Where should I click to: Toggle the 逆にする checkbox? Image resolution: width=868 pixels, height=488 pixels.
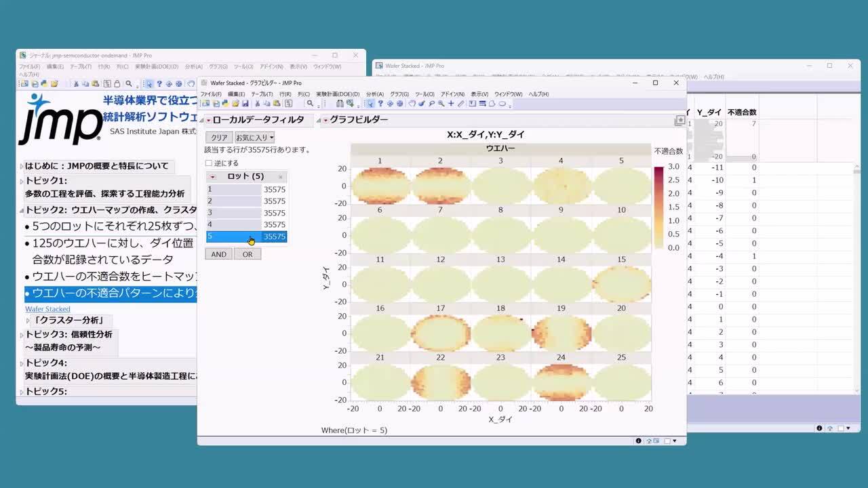click(209, 163)
